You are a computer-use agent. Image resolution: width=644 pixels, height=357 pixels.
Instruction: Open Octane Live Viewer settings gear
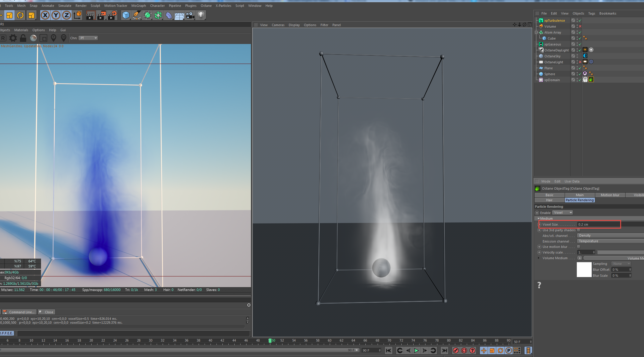coord(13,38)
